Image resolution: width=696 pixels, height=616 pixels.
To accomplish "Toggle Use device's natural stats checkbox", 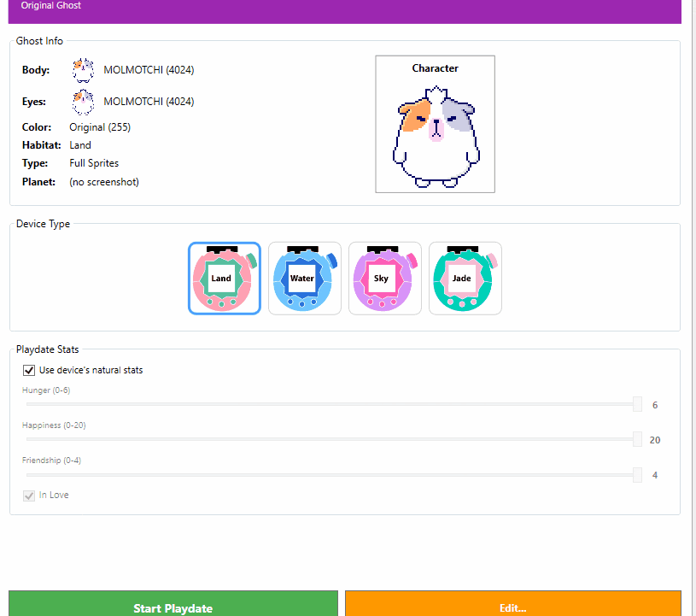I will tap(29, 370).
